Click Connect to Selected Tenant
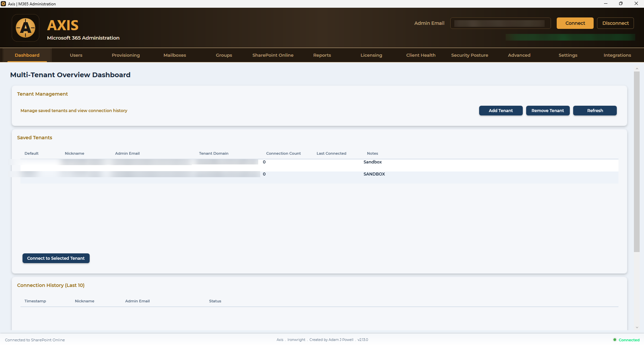644x345 pixels. point(56,258)
